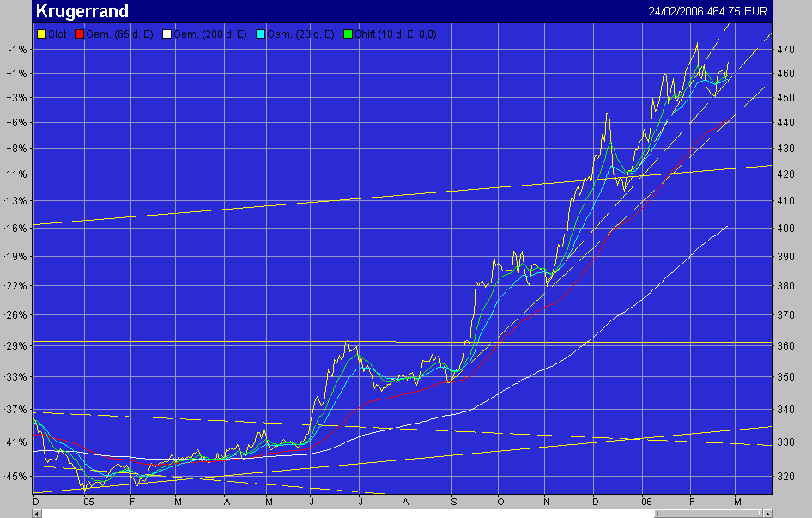Click the +3% percentage axis label

pos(16,97)
